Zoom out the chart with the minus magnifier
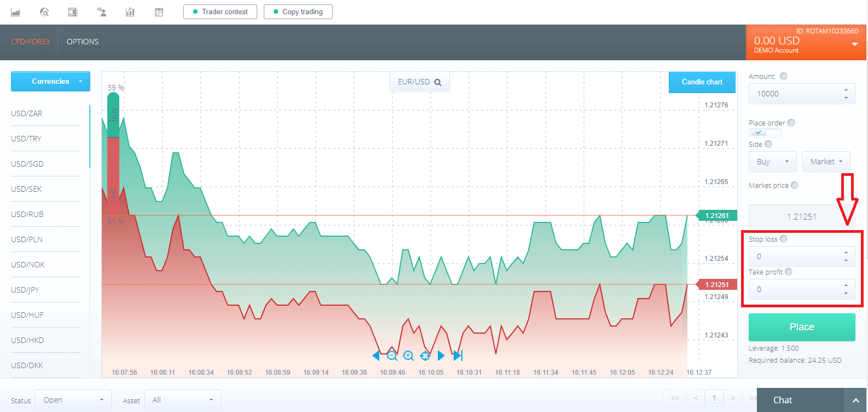868x412 pixels. click(x=392, y=356)
